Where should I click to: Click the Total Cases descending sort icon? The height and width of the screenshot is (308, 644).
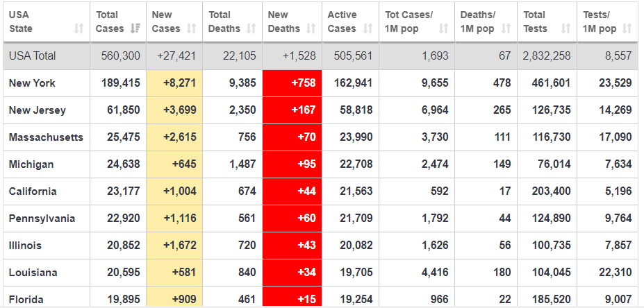click(135, 29)
